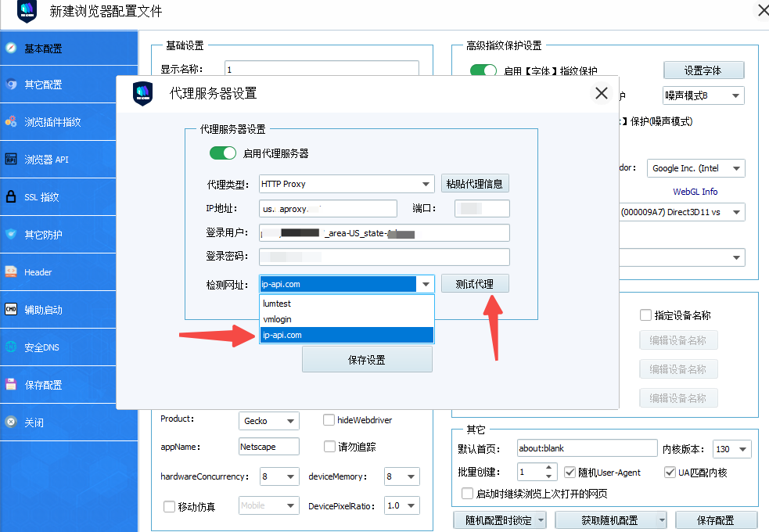This screenshot has height=532, width=769.
Task: Click the 浏览插件指纹 icon in sidebar
Action: (x=11, y=122)
